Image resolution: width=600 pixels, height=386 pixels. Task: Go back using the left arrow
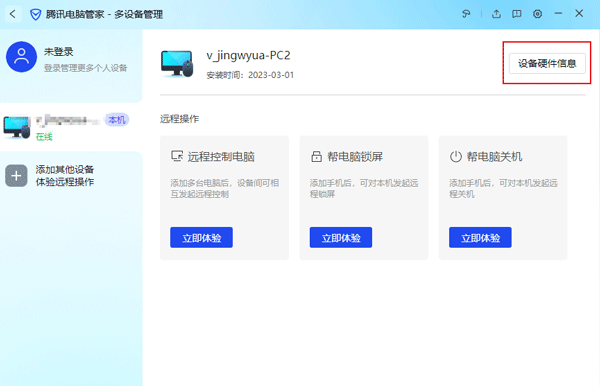pyautogui.click(x=13, y=14)
